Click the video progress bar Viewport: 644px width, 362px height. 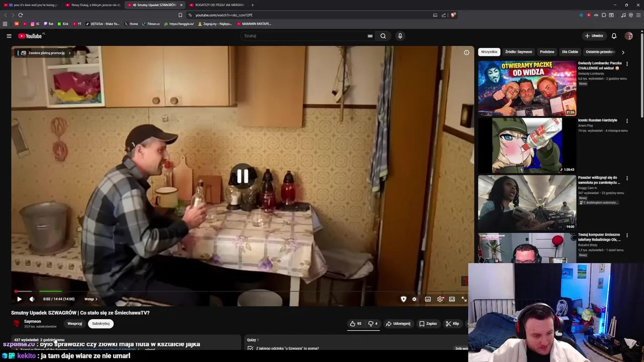click(x=242, y=291)
